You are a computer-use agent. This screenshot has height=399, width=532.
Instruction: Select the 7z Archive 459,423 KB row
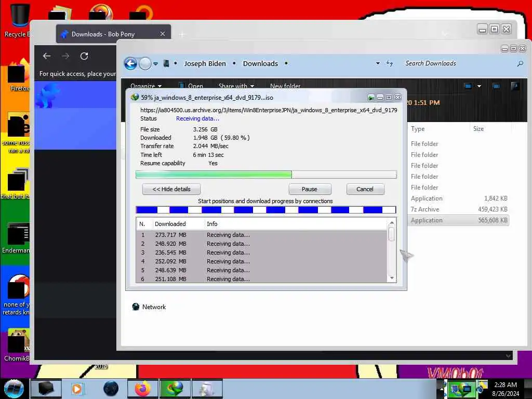tap(459, 209)
